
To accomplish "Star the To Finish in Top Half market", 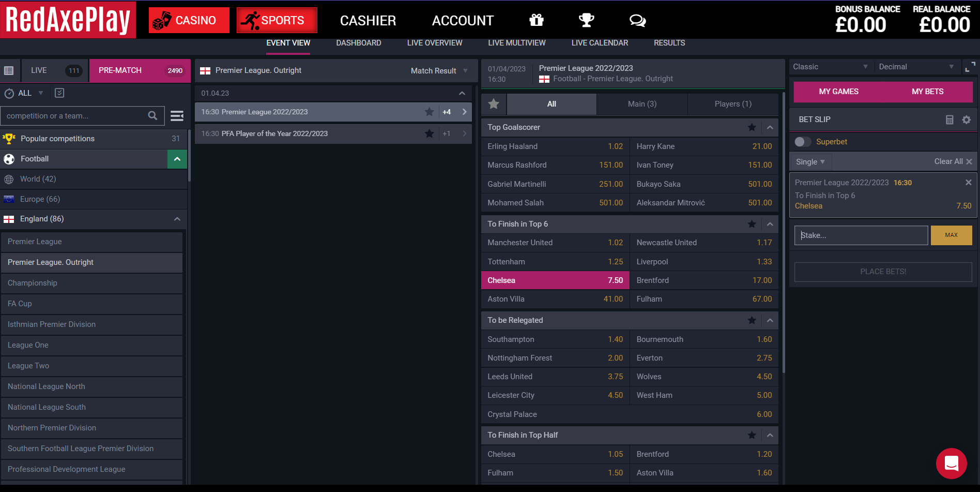I will click(752, 435).
